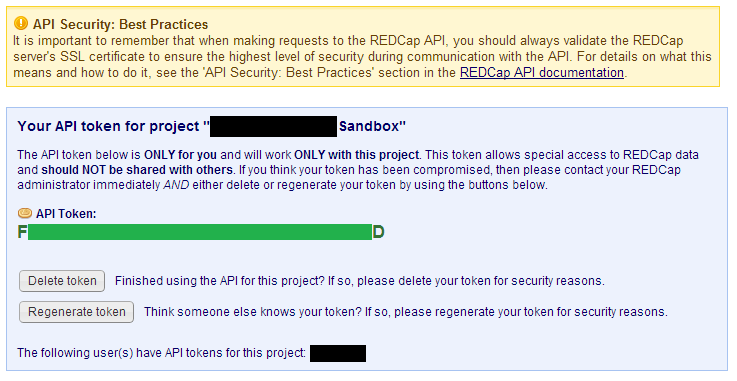This screenshot has width=737, height=381.
Task: Click the 'API Security: Best Practices' heading
Action: (x=120, y=24)
